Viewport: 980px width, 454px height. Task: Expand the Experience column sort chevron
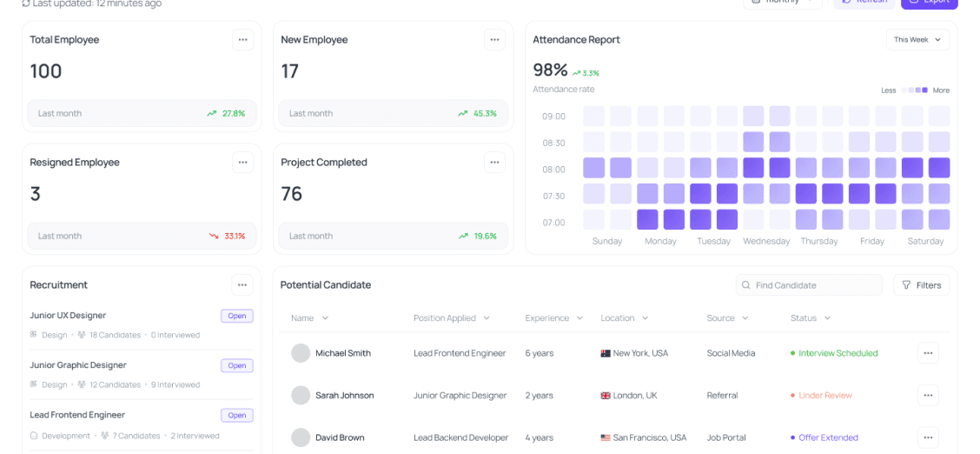coord(579,318)
